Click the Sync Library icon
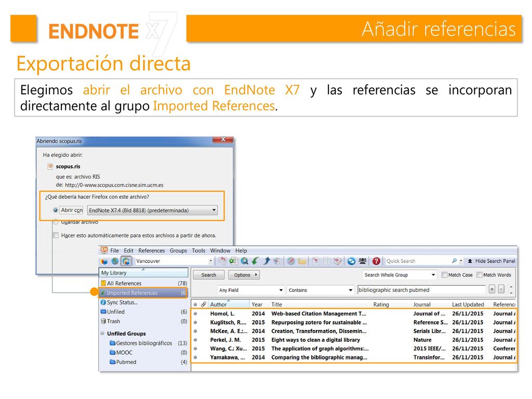The width and height of the screenshot is (532, 399). 352,261
